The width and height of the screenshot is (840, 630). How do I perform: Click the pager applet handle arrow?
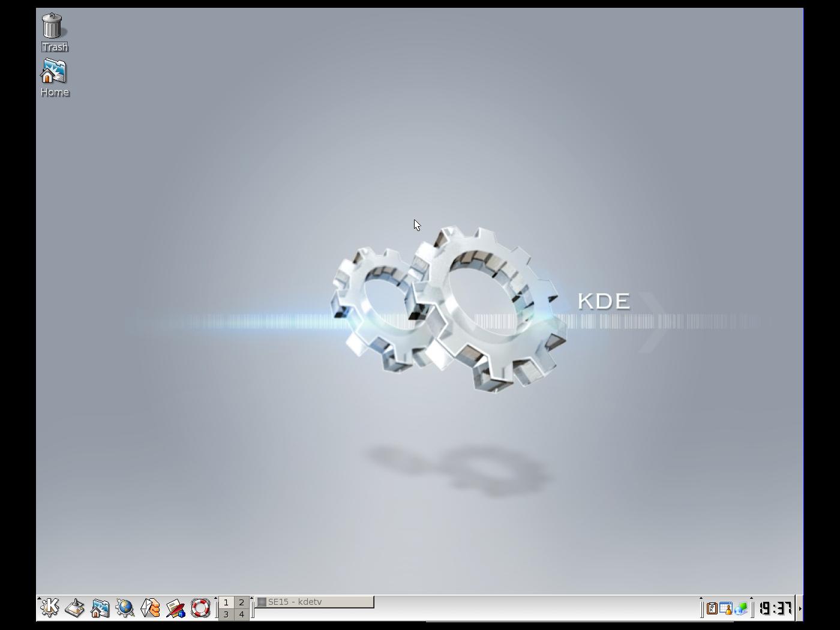click(x=217, y=598)
